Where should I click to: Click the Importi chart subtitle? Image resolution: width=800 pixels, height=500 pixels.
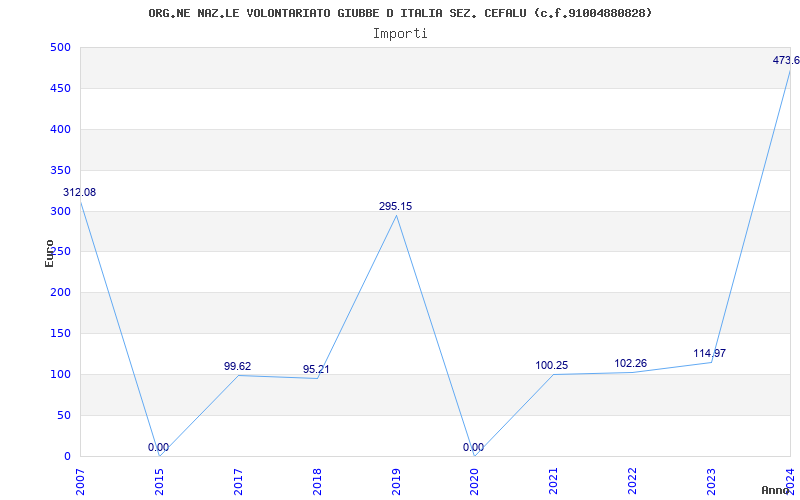tap(400, 34)
